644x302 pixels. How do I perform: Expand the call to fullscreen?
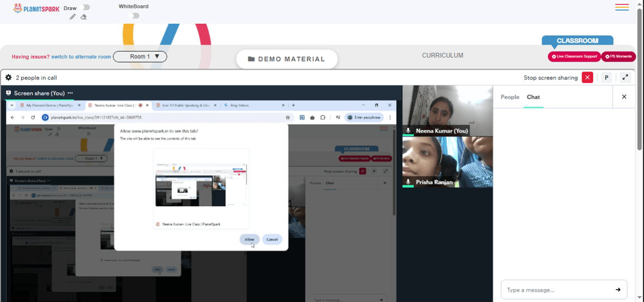tap(625, 77)
